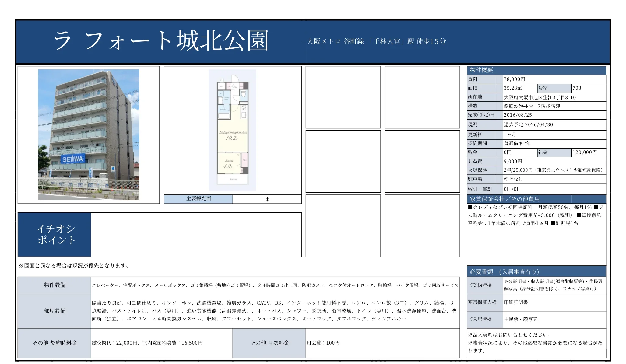This screenshot has height=364, width=626.
Task: Click the building exterior photo
Action: coord(88,135)
